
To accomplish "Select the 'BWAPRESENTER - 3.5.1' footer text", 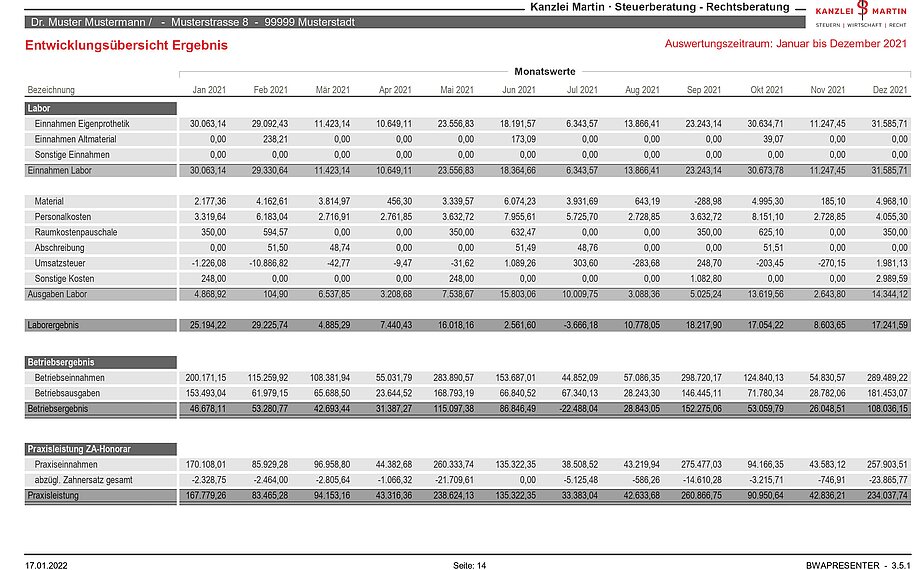I will pos(858,565).
